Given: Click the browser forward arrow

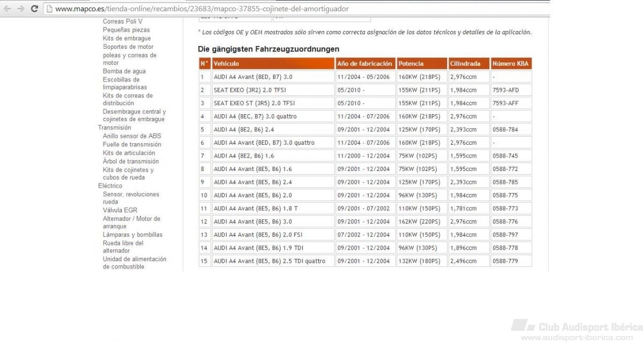Looking at the screenshot, I should 21,9.
